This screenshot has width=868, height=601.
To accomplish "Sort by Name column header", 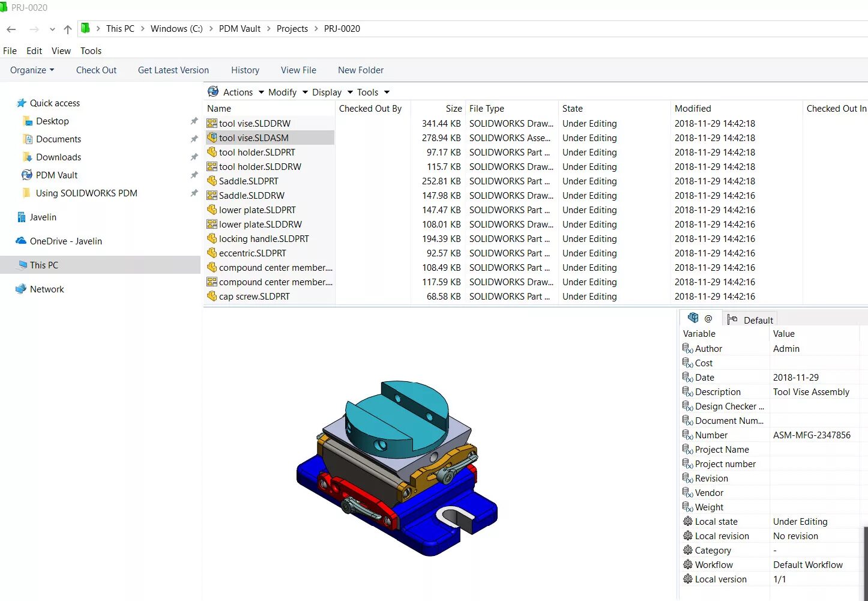I will (219, 108).
